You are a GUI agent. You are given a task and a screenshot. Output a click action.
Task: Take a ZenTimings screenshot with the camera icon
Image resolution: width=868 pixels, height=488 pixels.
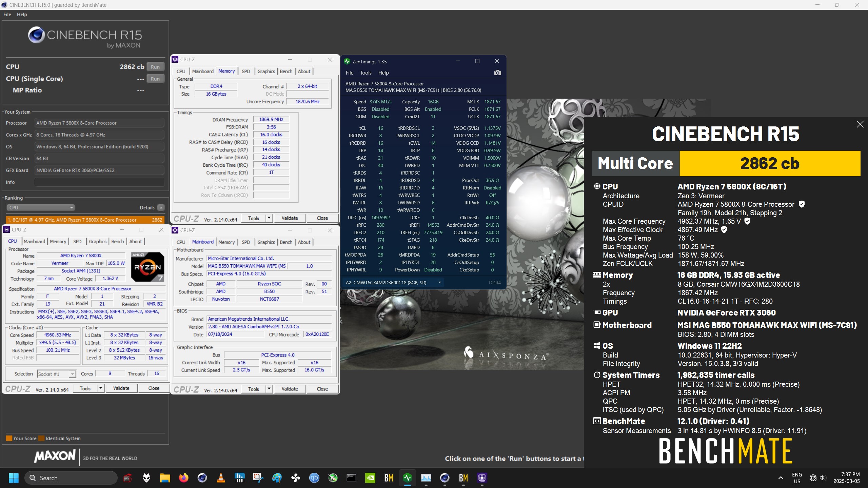pos(497,73)
